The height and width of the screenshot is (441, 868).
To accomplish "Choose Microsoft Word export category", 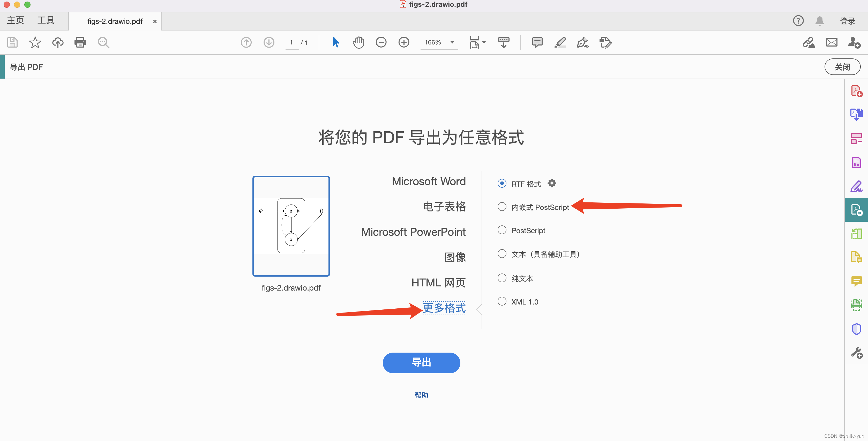I will [x=428, y=181].
